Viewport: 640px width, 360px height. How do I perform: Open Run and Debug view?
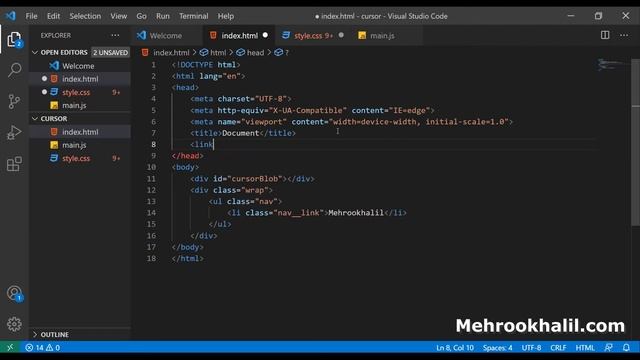click(x=14, y=132)
